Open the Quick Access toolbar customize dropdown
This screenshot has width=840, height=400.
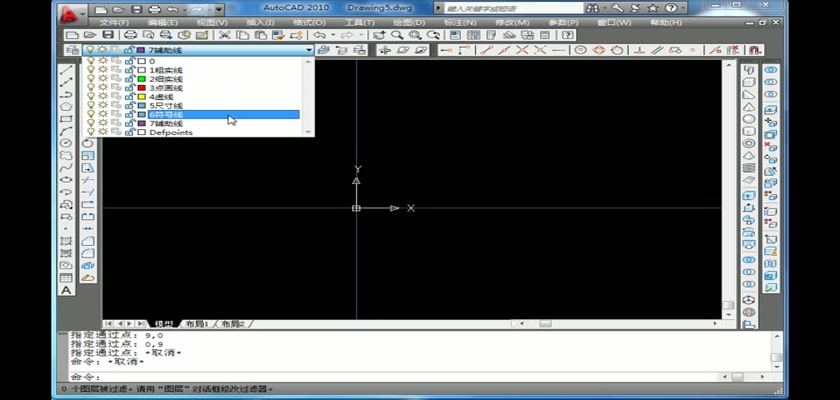(219, 9)
